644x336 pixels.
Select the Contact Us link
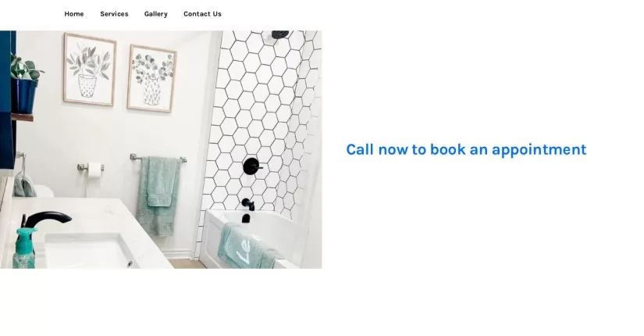pos(202,14)
